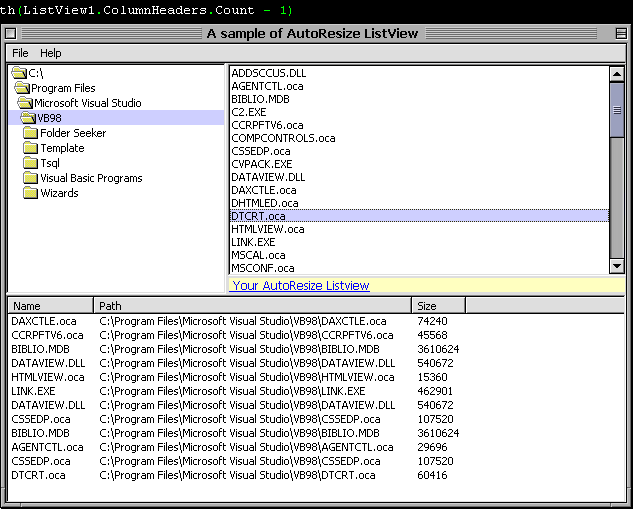
Task: Select the yellow Template folder icon
Action: pos(31,148)
